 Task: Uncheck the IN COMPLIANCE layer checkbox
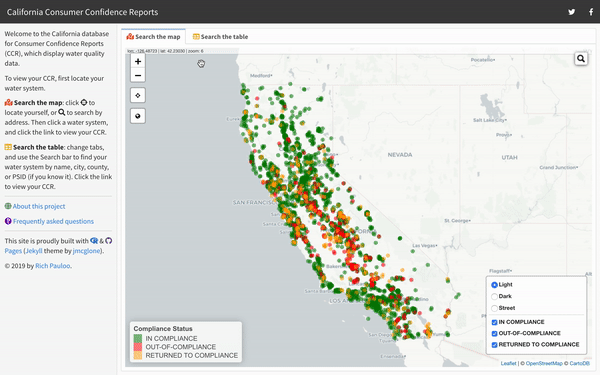pos(494,322)
